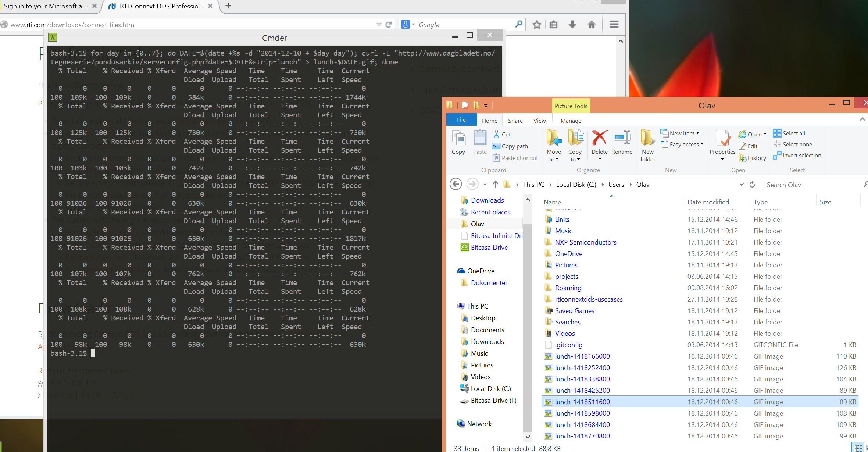Viewport: 868px width, 452px height.
Task: Click the Copy path option
Action: pos(510,146)
